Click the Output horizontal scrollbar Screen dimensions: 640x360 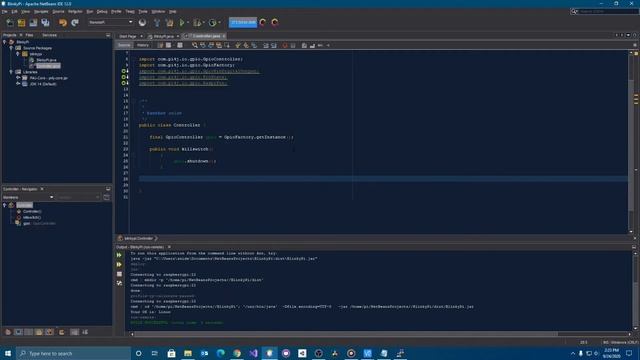tap(346, 334)
